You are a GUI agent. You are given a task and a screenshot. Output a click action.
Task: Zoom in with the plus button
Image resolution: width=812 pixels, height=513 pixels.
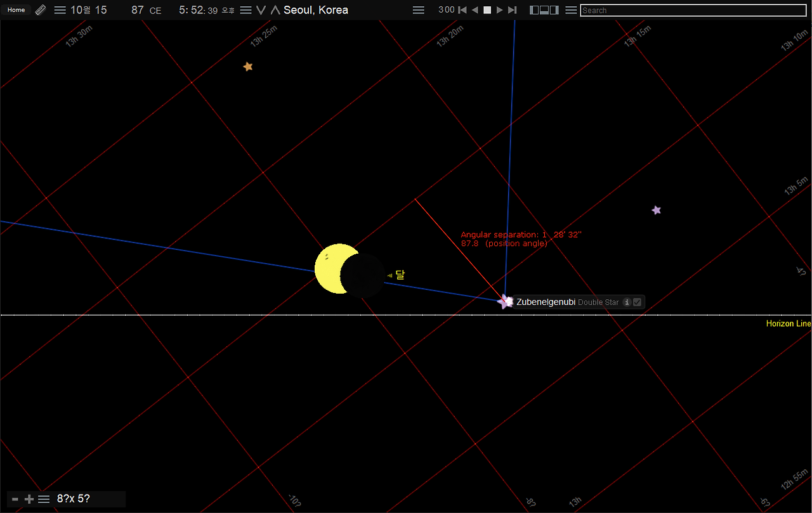click(x=29, y=499)
